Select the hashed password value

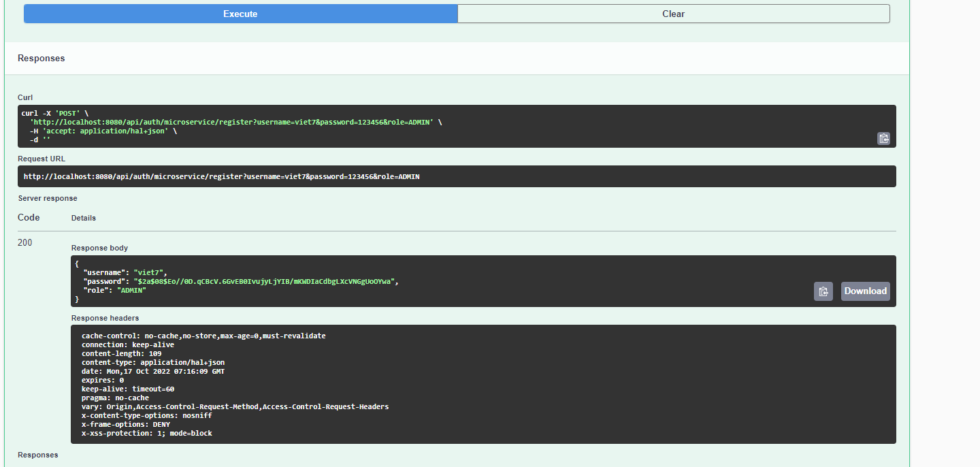264,280
